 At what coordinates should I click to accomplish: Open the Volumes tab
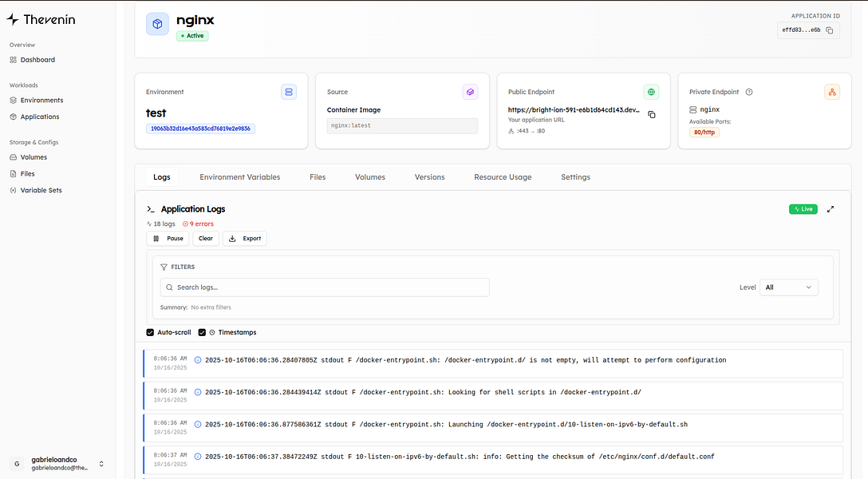click(370, 177)
